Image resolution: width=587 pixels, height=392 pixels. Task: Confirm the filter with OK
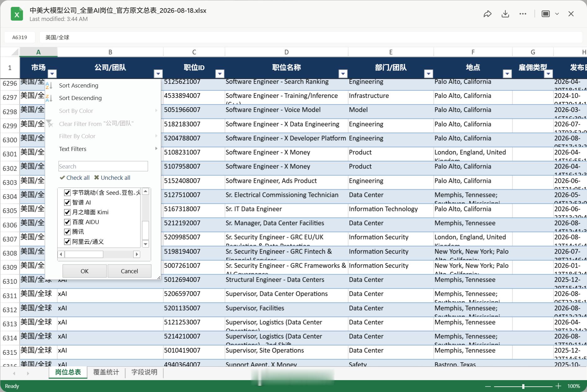click(x=84, y=271)
